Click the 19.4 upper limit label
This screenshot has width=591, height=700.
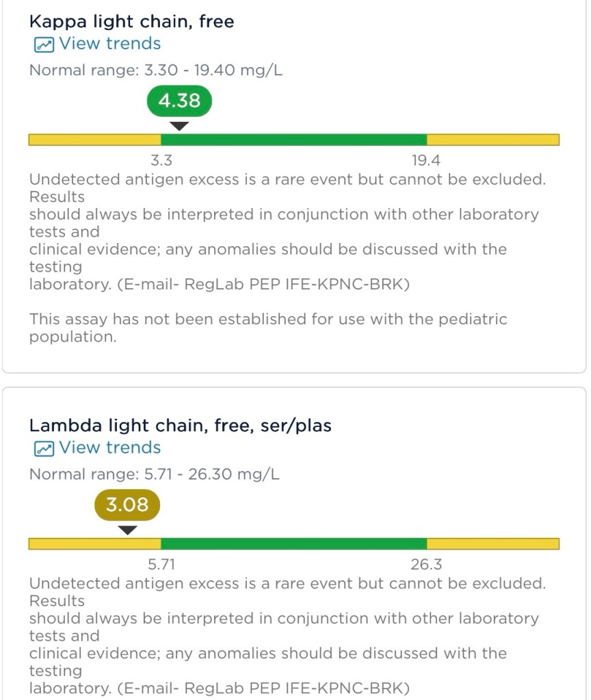pyautogui.click(x=425, y=161)
